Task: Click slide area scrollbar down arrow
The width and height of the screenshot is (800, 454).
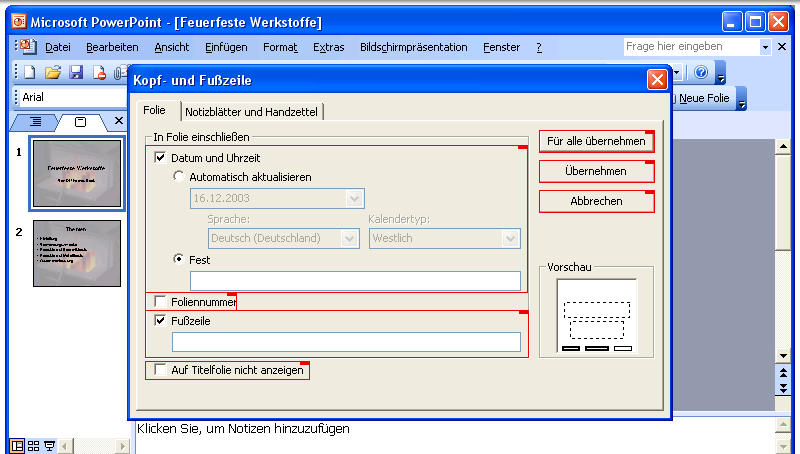Action: point(783,356)
